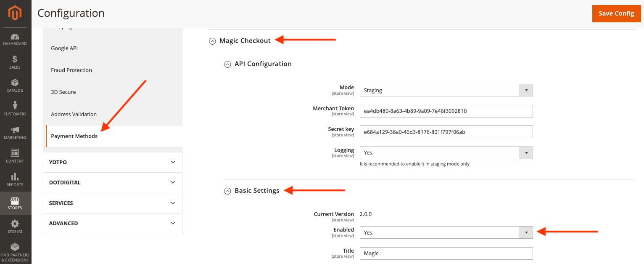Click the Configuration page heading
This screenshot has height=264, width=644.
pos(71,13)
